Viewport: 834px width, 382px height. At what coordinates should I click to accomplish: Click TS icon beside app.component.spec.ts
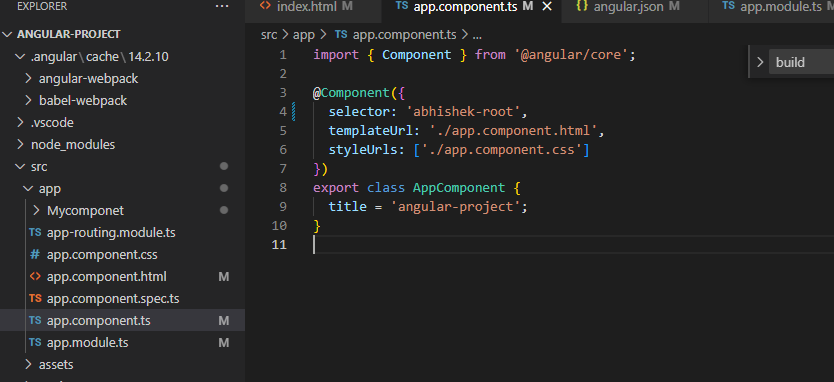point(35,298)
